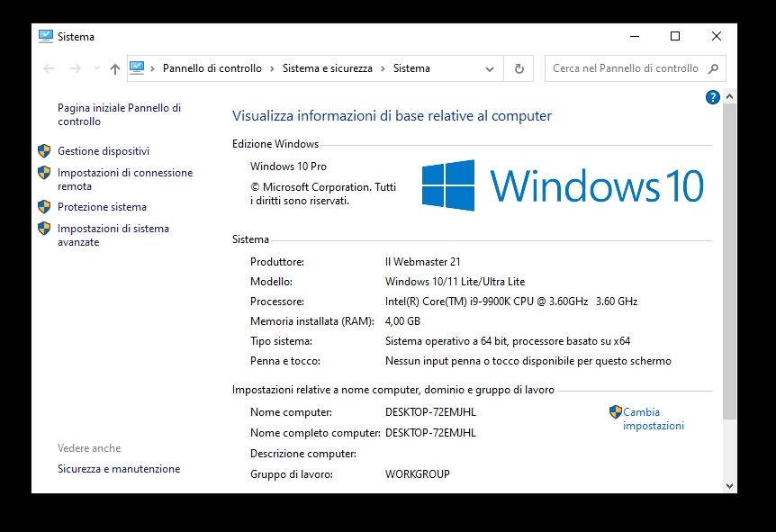Viewport: 776px width, 532px height.
Task: Open the recent locations dropdown arrow
Action: (96, 68)
